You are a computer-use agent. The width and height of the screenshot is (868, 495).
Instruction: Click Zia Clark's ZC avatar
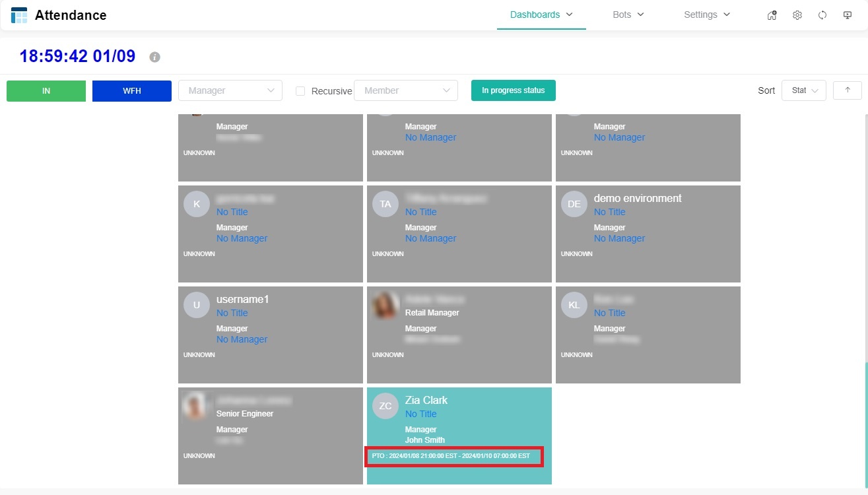(x=385, y=406)
